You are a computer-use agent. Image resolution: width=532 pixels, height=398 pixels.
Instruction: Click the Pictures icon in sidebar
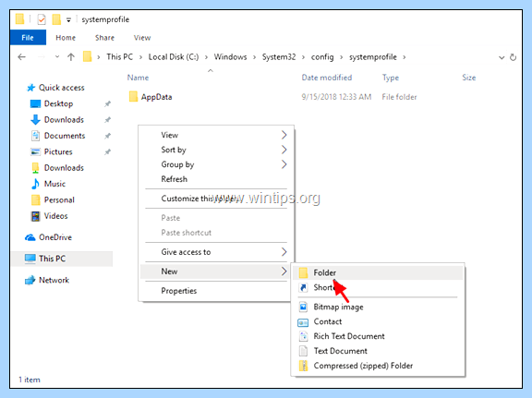point(35,152)
